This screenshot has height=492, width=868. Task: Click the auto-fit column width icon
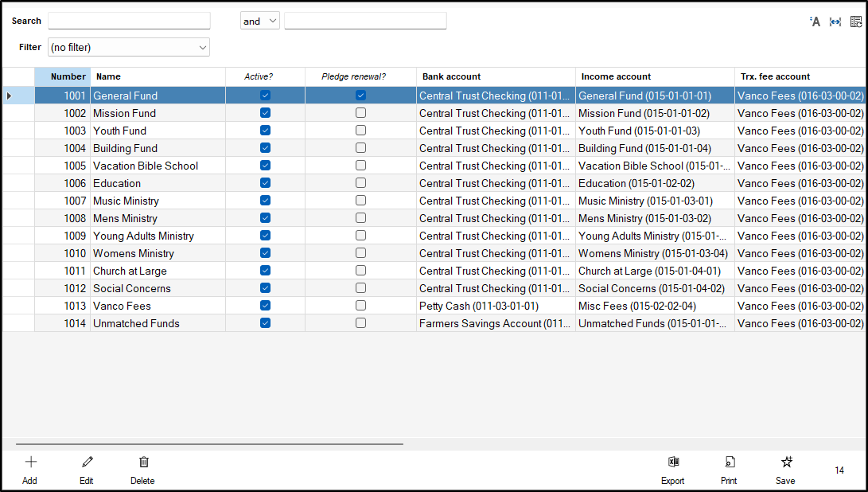pos(835,21)
